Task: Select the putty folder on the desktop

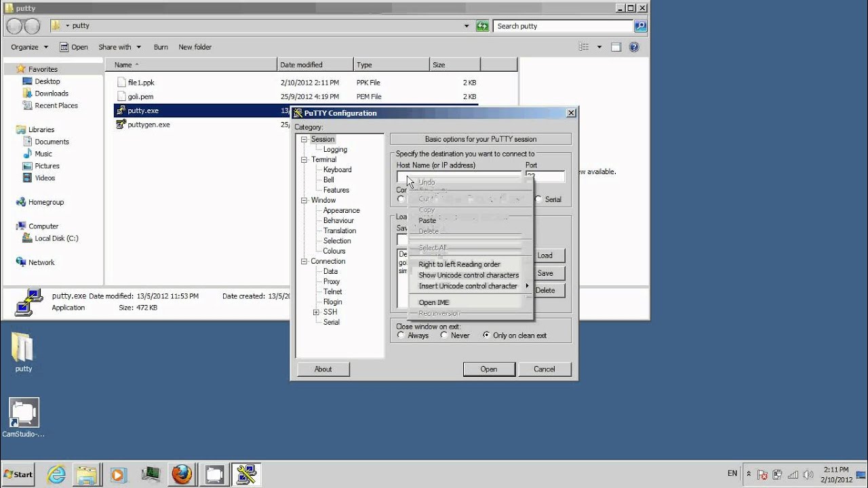Action: click(x=23, y=352)
